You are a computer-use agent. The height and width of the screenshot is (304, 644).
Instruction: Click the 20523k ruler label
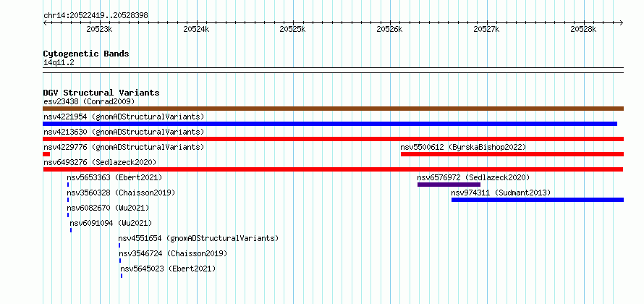(x=99, y=29)
